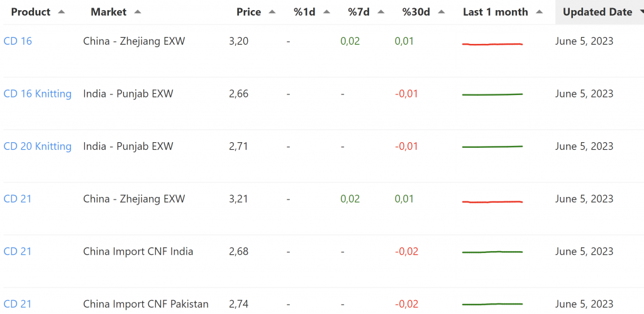The width and height of the screenshot is (644, 314).
Task: Click the sort arrow beside %7d
Action: tap(381, 12)
